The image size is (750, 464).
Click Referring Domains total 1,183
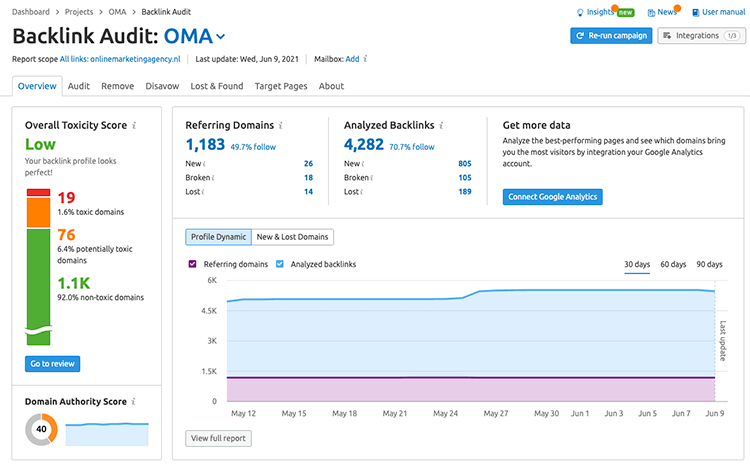click(205, 144)
